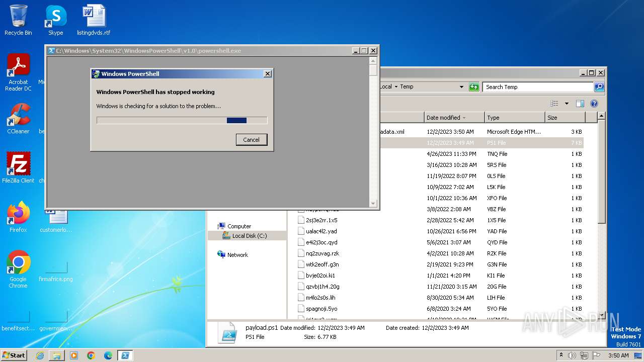Click the PowerShell console vertical scrollbar
The image size is (644, 362).
click(373, 131)
